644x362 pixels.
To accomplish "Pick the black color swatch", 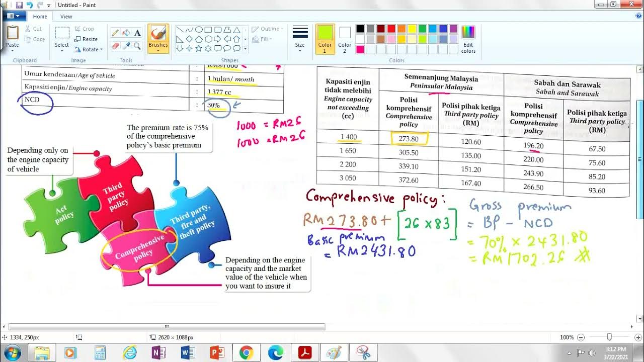I will [360, 29].
